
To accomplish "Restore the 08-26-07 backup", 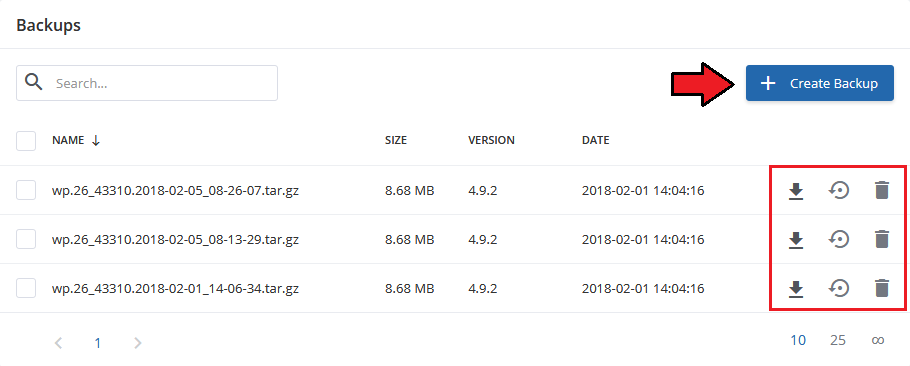I will coord(838,190).
